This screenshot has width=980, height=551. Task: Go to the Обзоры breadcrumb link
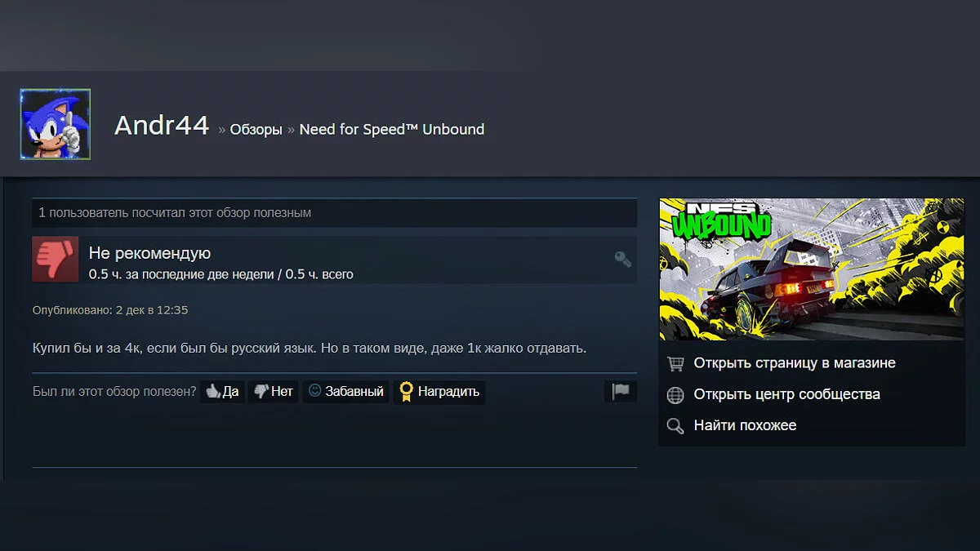pyautogui.click(x=256, y=129)
